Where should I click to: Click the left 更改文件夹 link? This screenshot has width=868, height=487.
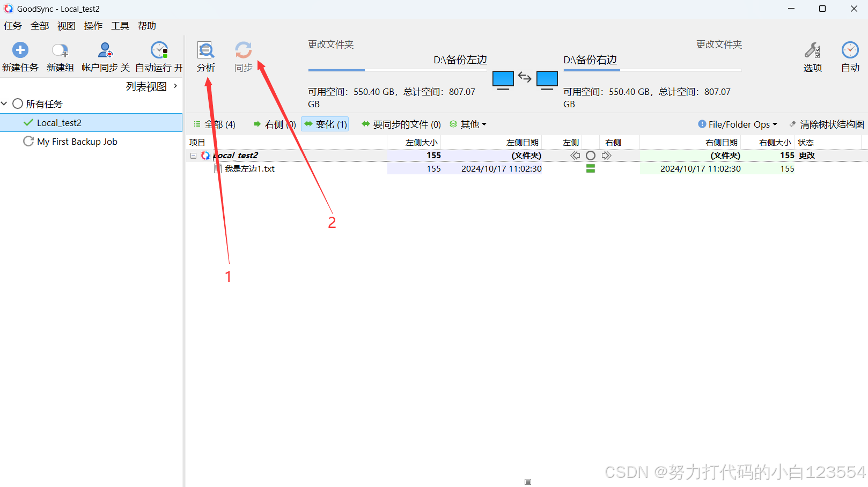[331, 45]
